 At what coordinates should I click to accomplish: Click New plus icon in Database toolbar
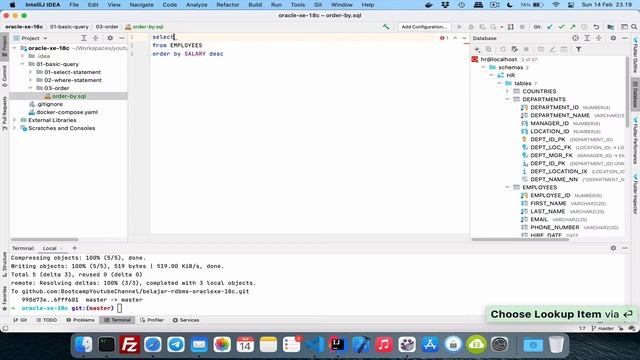[x=477, y=49]
